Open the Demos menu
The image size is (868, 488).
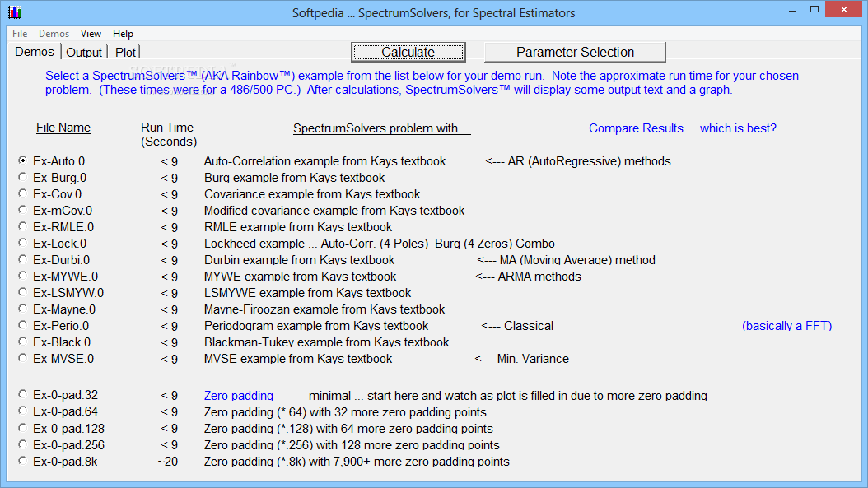(54, 34)
